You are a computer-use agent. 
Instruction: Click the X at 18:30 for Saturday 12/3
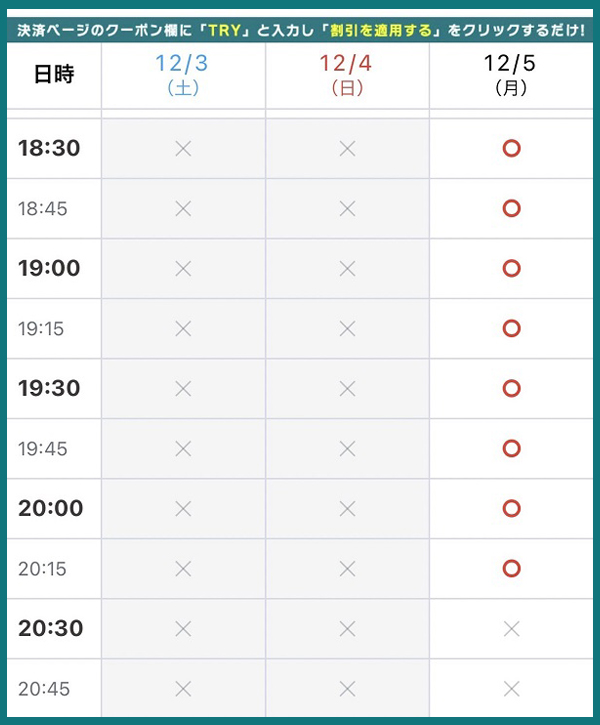click(183, 148)
